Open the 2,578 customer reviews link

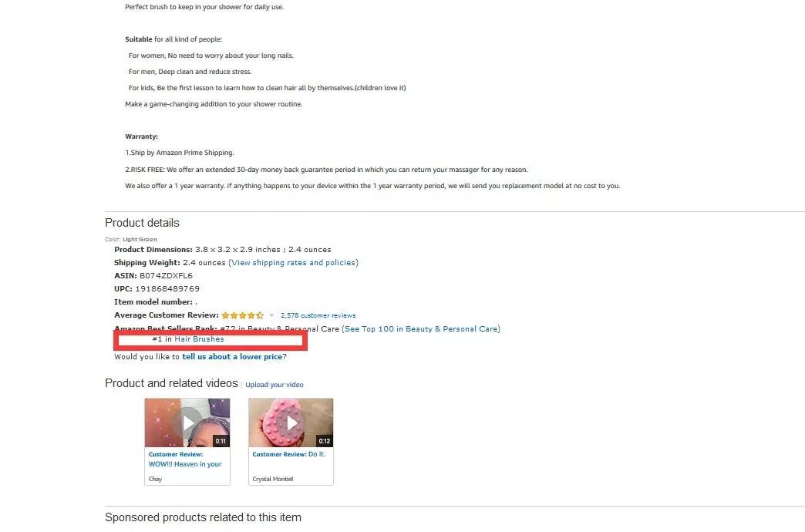(318, 315)
